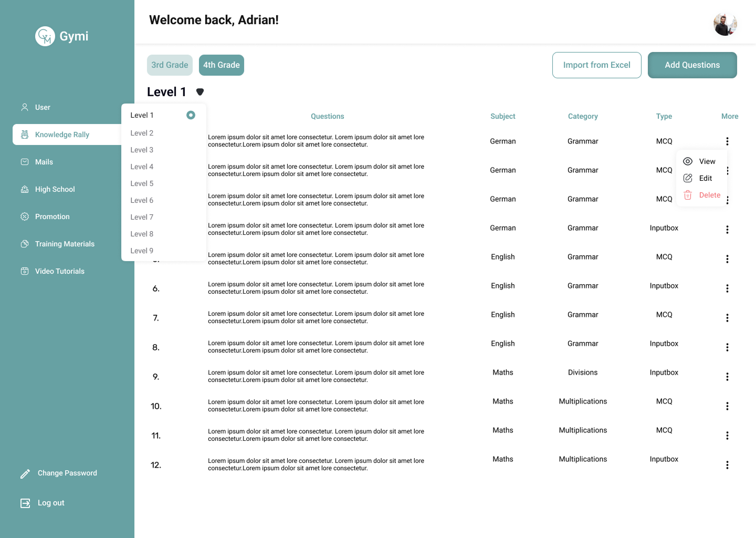The width and height of the screenshot is (756, 538).
Task: Open High School via its sidebar icon
Action: (25, 189)
